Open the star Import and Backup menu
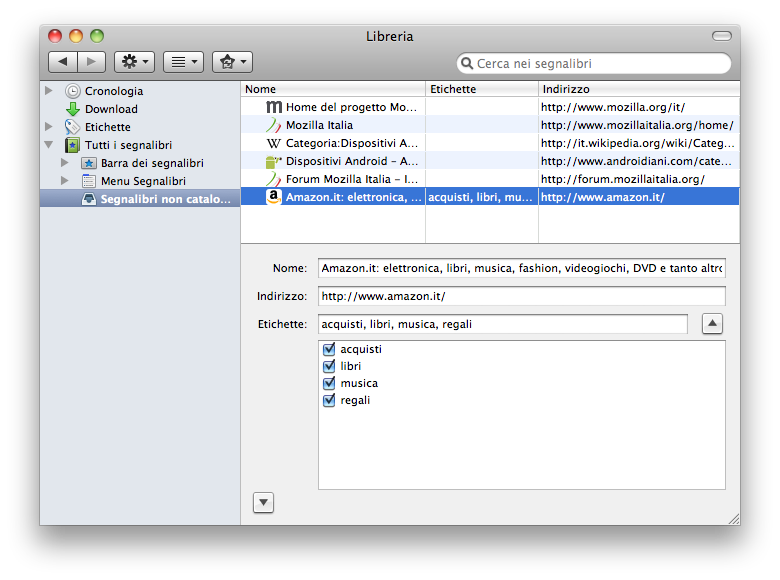The width and height of the screenshot is (780, 580). [x=232, y=62]
